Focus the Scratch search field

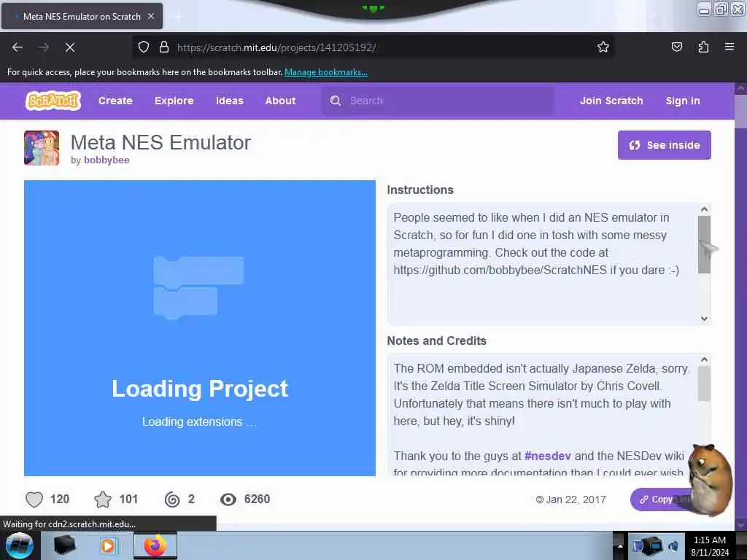tap(438, 101)
